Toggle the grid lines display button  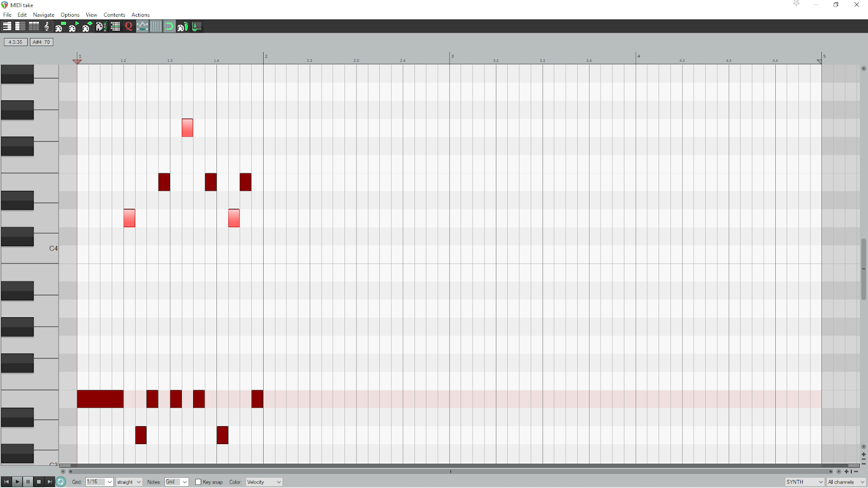[x=156, y=26]
